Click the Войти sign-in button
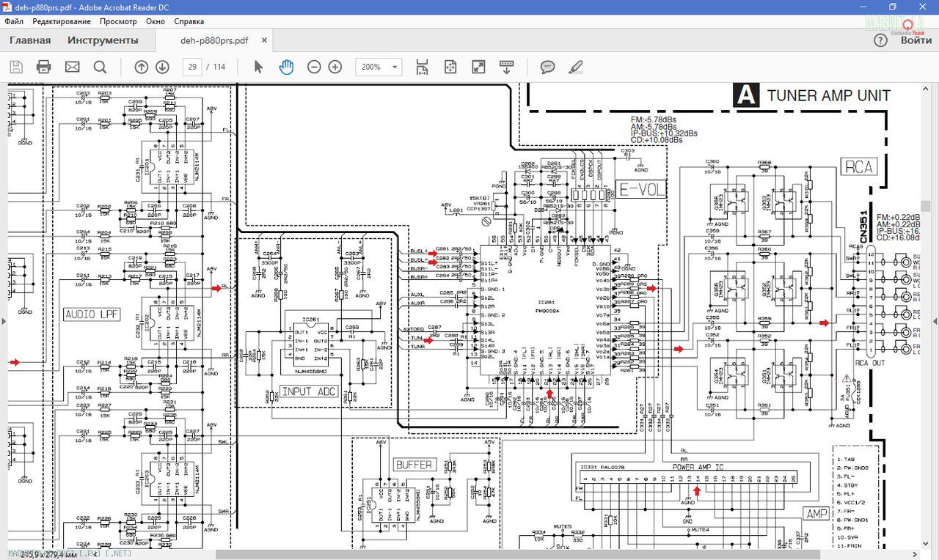939x560 pixels. (916, 40)
